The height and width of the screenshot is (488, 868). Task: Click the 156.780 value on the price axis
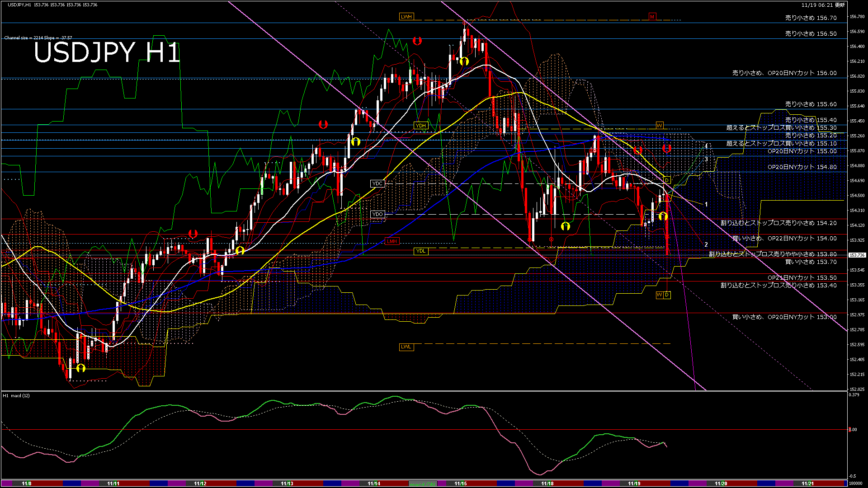[x=857, y=17]
